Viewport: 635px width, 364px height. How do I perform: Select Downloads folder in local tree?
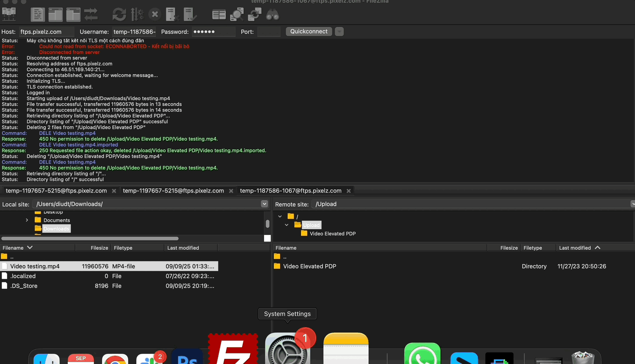tap(56, 229)
